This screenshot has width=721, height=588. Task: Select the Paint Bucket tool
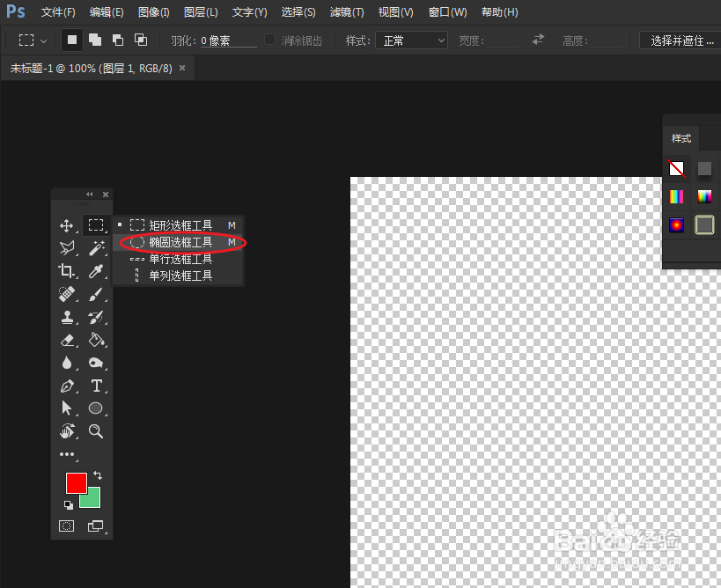pyautogui.click(x=96, y=340)
